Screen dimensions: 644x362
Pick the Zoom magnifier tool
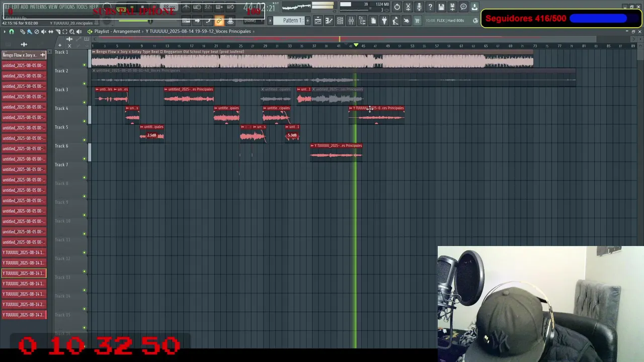(x=72, y=32)
